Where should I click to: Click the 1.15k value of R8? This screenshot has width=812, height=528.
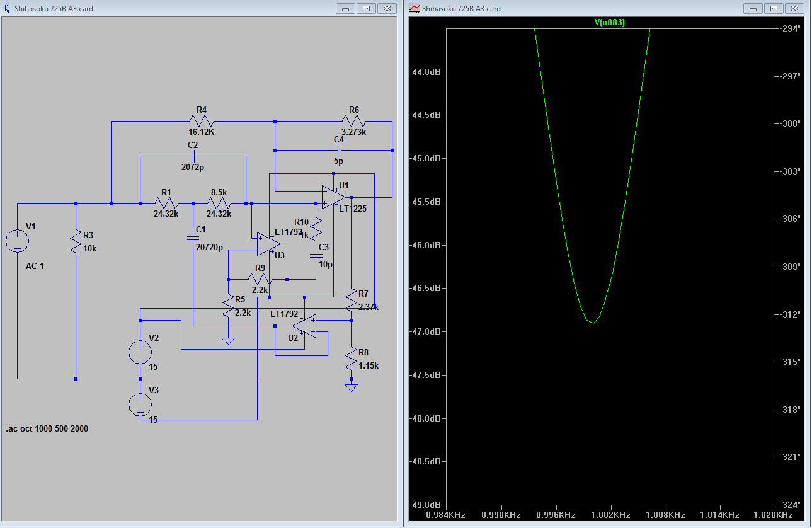(369, 366)
